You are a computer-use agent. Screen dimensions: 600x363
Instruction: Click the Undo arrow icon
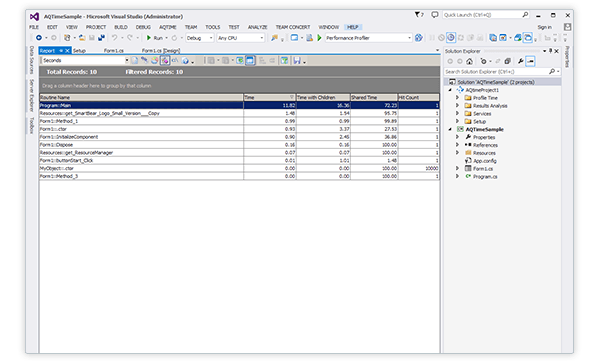114,38
